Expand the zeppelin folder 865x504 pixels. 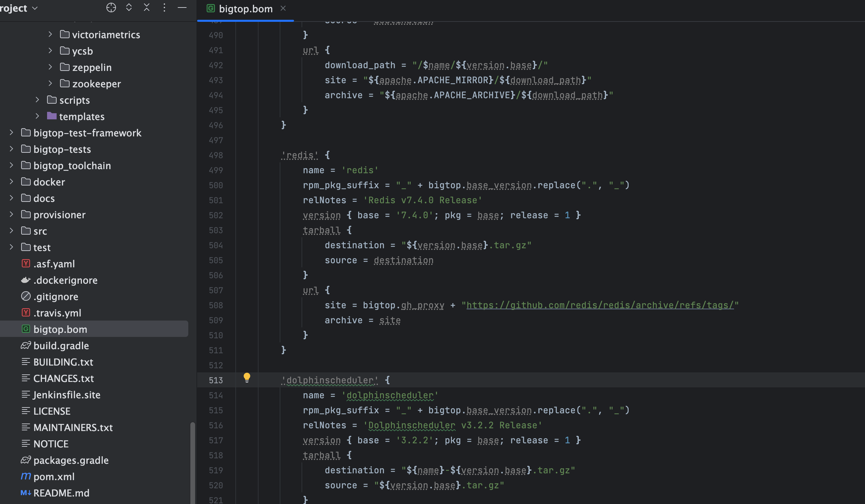50,67
